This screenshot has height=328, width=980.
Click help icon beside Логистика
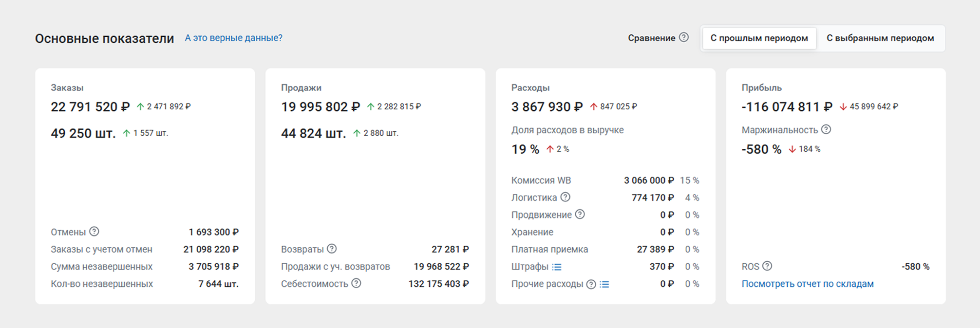(x=565, y=197)
